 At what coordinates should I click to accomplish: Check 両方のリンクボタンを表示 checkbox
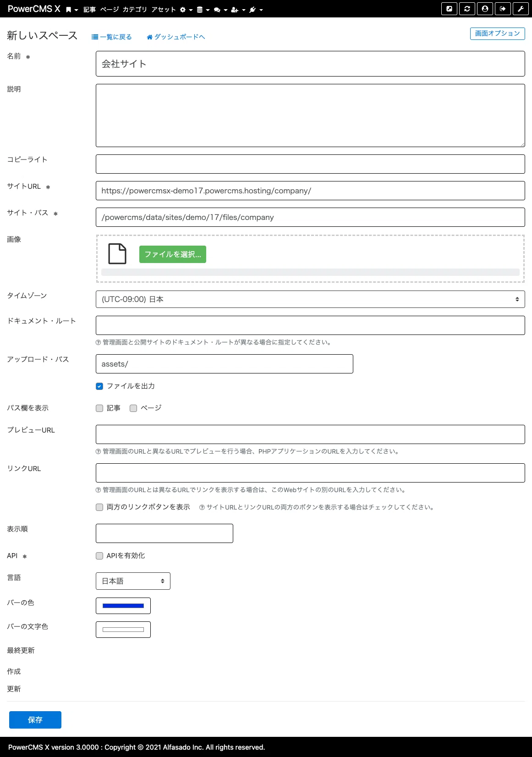coord(99,507)
